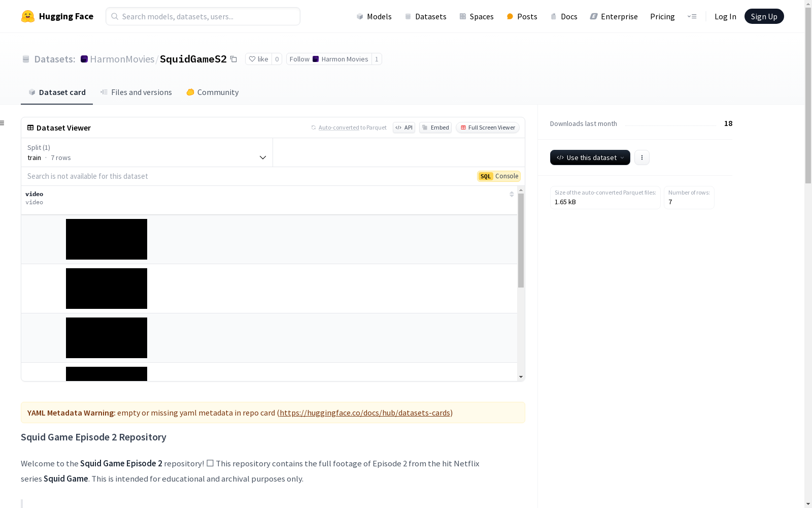The height and width of the screenshot is (508, 812).
Task: Click the page scrollbar down arrow
Action: 808,504
